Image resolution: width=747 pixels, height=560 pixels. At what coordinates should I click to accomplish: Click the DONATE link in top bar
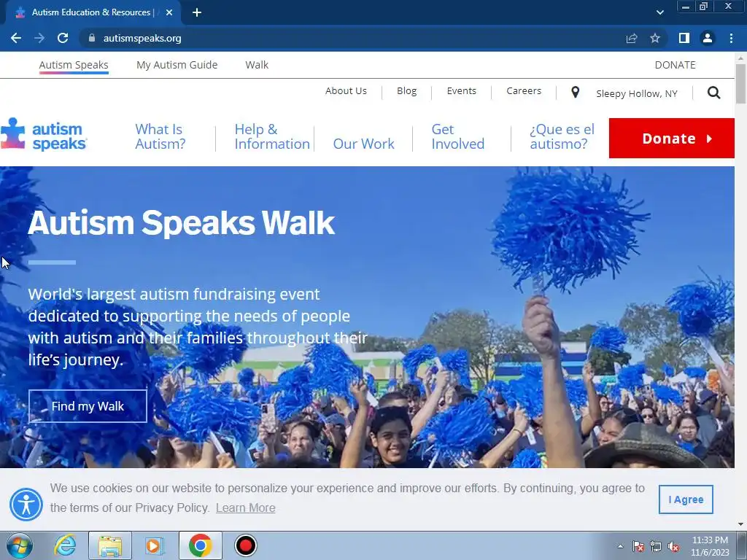coord(675,65)
